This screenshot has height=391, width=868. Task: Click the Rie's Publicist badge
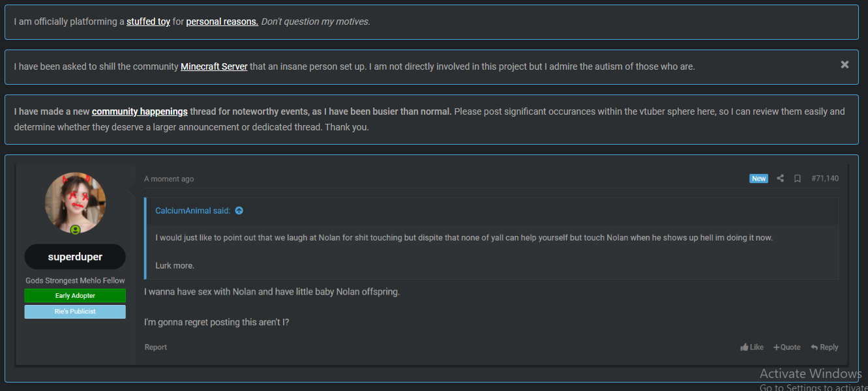[x=75, y=311]
